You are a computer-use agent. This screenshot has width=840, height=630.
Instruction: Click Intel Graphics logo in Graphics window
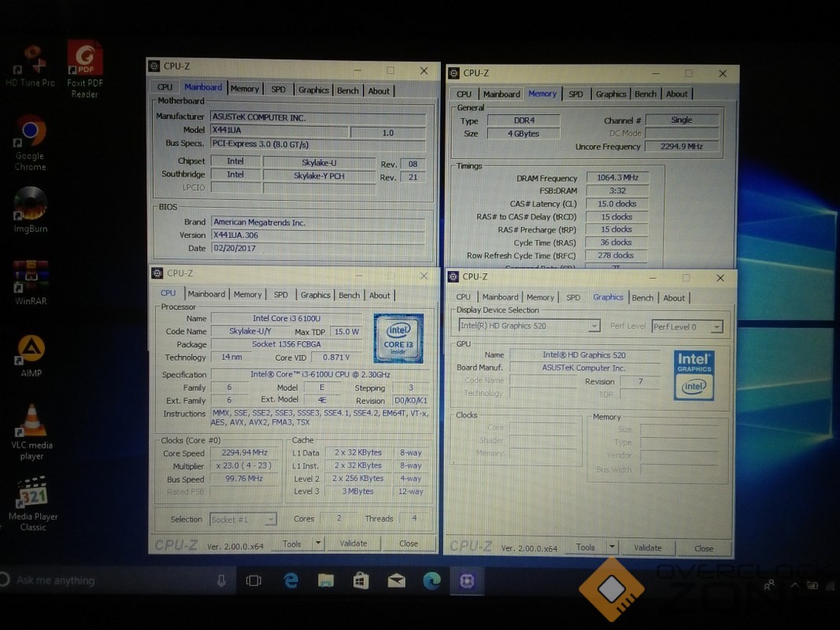pos(694,376)
